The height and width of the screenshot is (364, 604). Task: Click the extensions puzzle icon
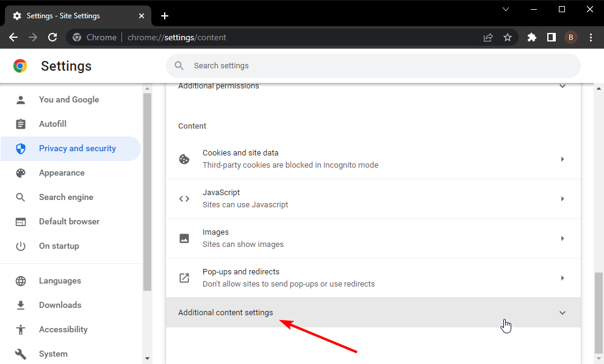pos(531,37)
